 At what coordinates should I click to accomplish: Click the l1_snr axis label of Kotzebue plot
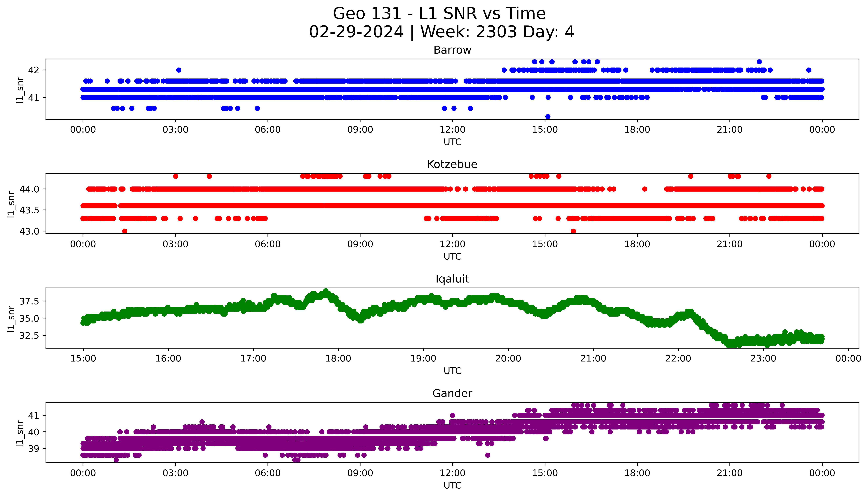11,204
